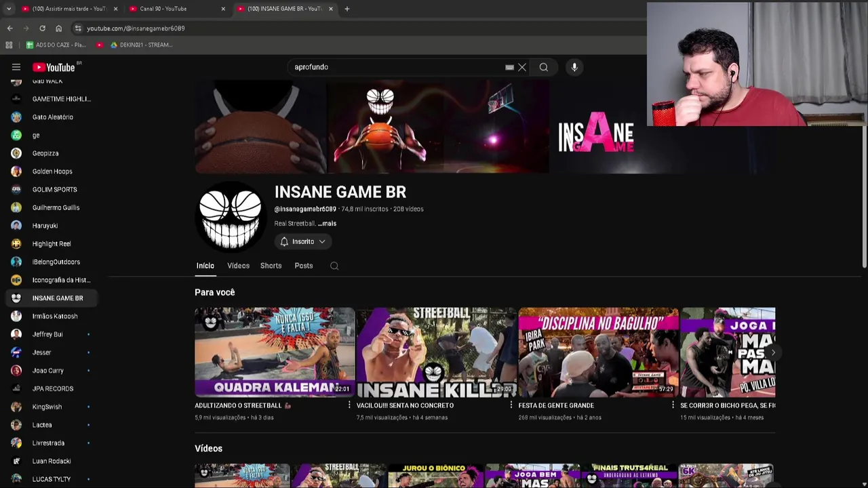Reload the page with refresh icon
Screen dimensions: 868x488
click(x=42, y=28)
